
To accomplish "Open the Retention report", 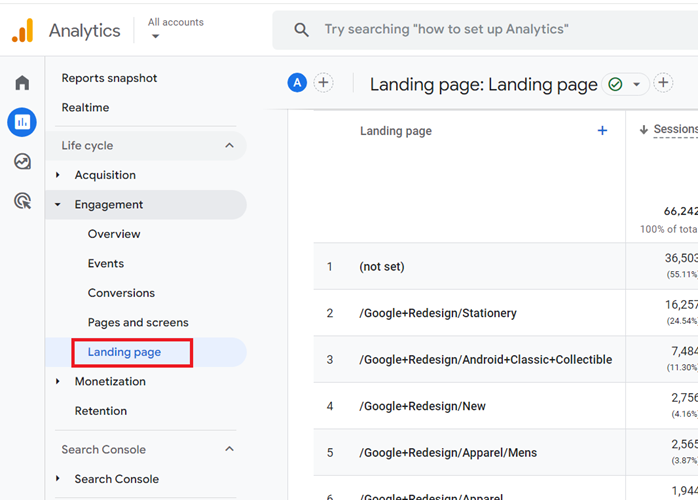I will point(101,411).
